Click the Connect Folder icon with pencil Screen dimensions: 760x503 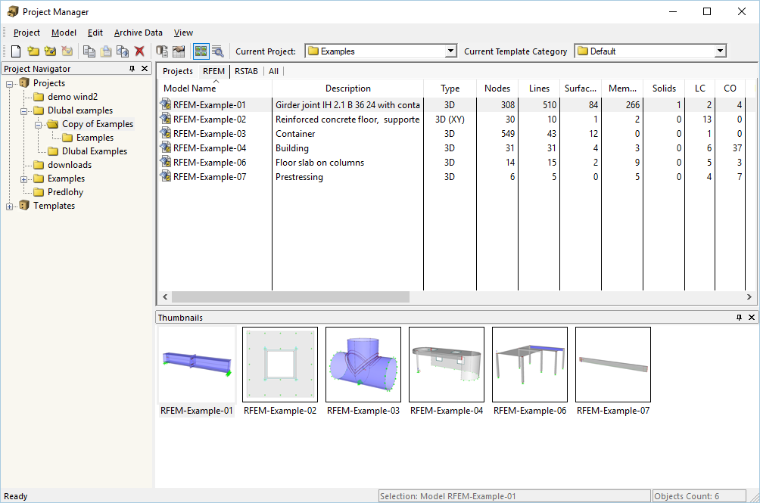pos(50,51)
